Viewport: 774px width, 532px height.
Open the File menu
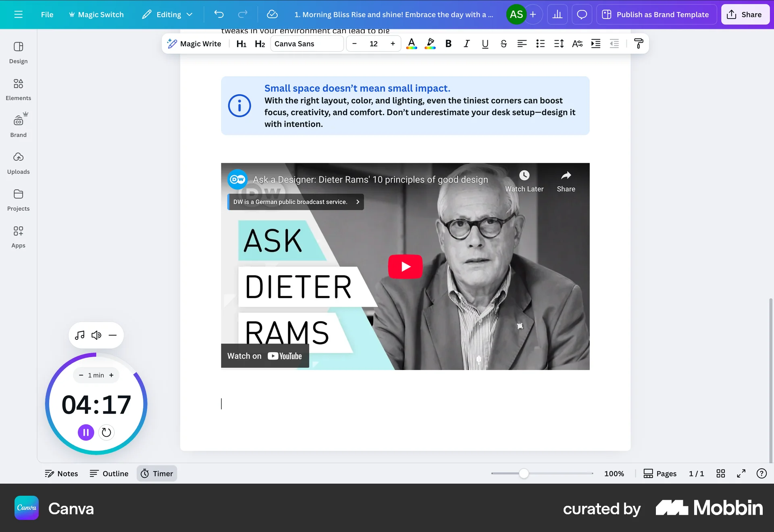47,14
